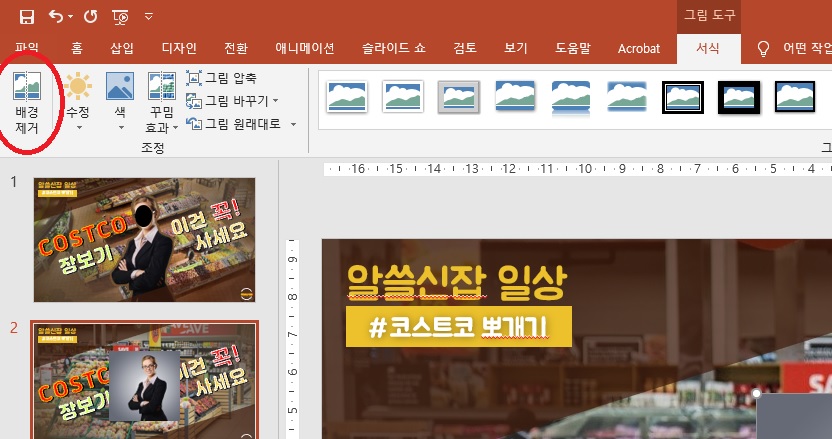
Task: Select slide 2 thumbnail in the slide panel
Action: (x=144, y=380)
